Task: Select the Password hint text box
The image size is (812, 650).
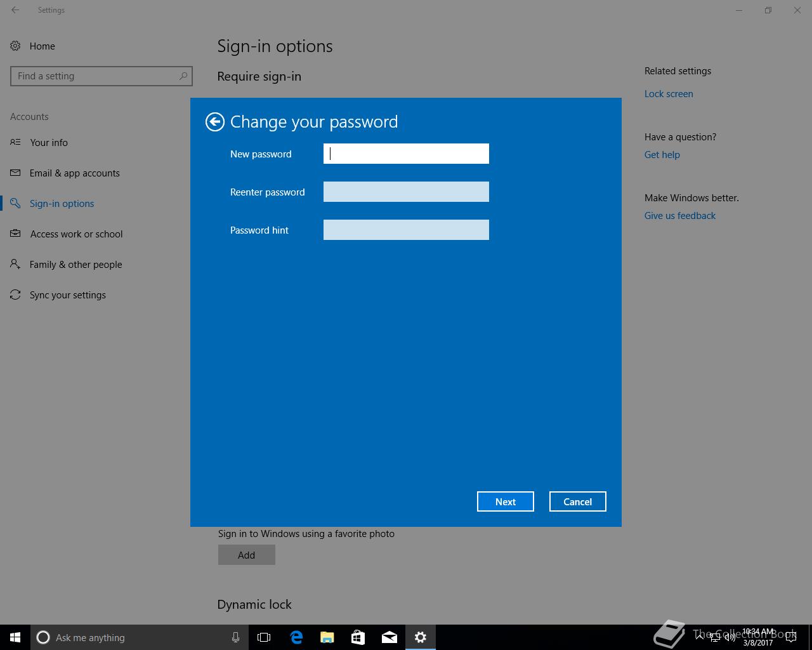Action: pyautogui.click(x=406, y=230)
